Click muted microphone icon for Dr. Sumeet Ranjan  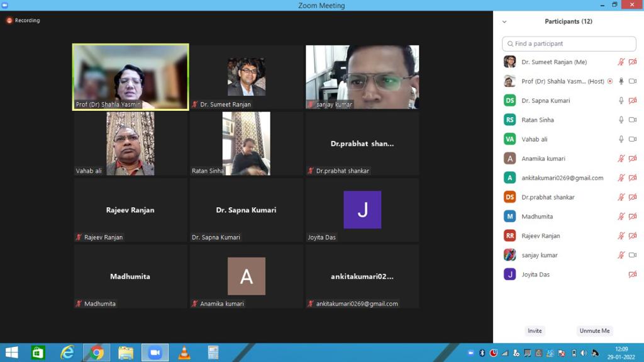(x=621, y=62)
